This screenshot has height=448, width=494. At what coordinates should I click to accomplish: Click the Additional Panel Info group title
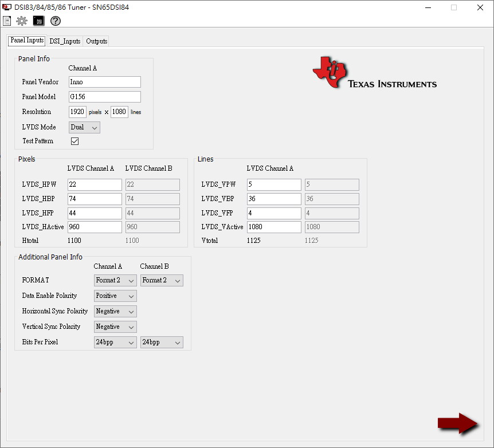(x=50, y=257)
